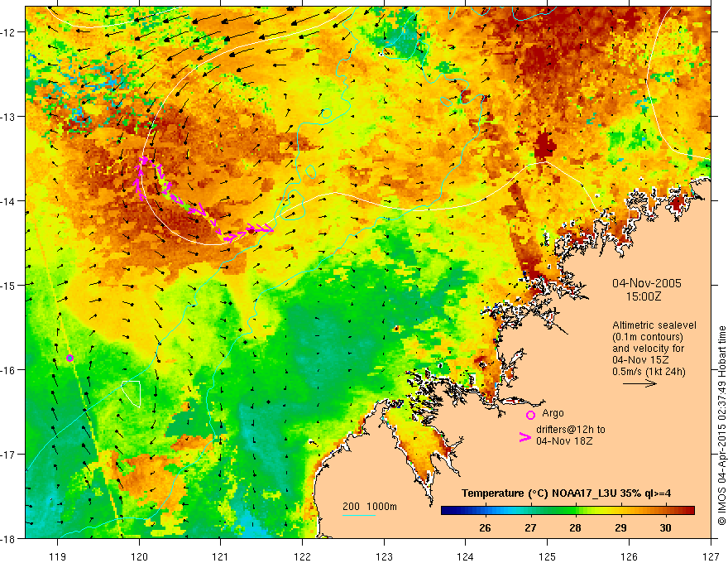Click the 'Altimetric sealevel' legend text
Viewport: 728px width, 563px height.
click(654, 325)
